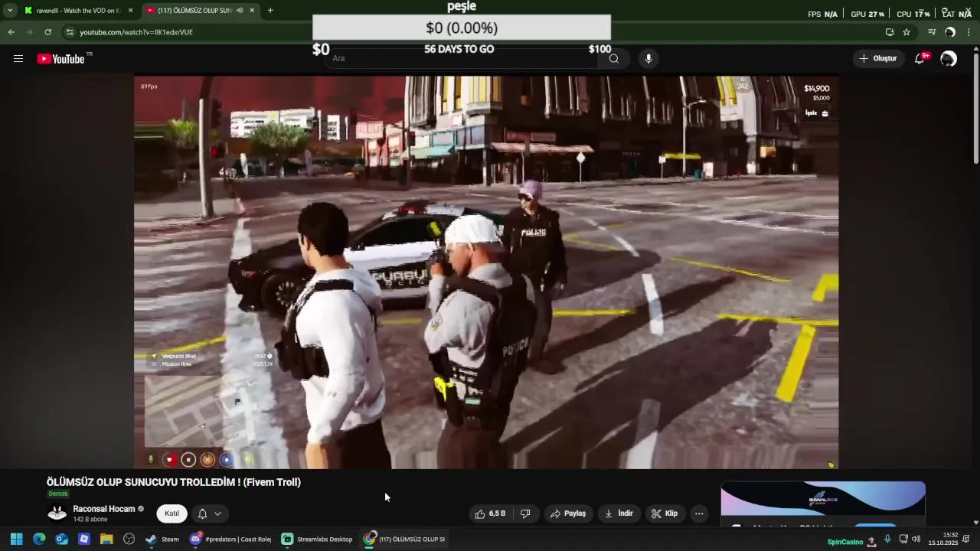
Task: Join the channel with Katıl button
Action: pyautogui.click(x=172, y=514)
